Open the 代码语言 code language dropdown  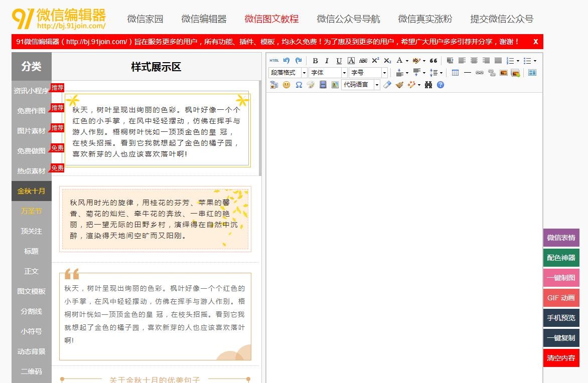361,85
